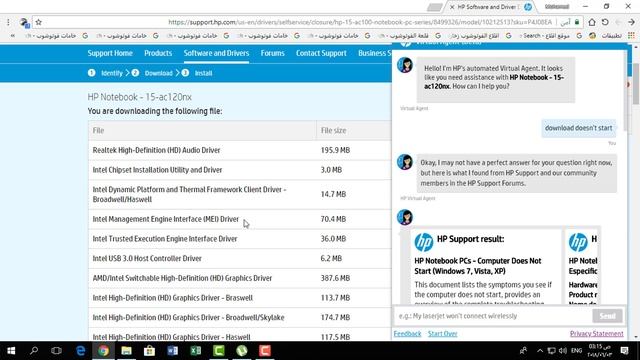Open the Windows Start menu
Image resolution: width=640 pixels, height=360 pixels.
click(x=11, y=351)
